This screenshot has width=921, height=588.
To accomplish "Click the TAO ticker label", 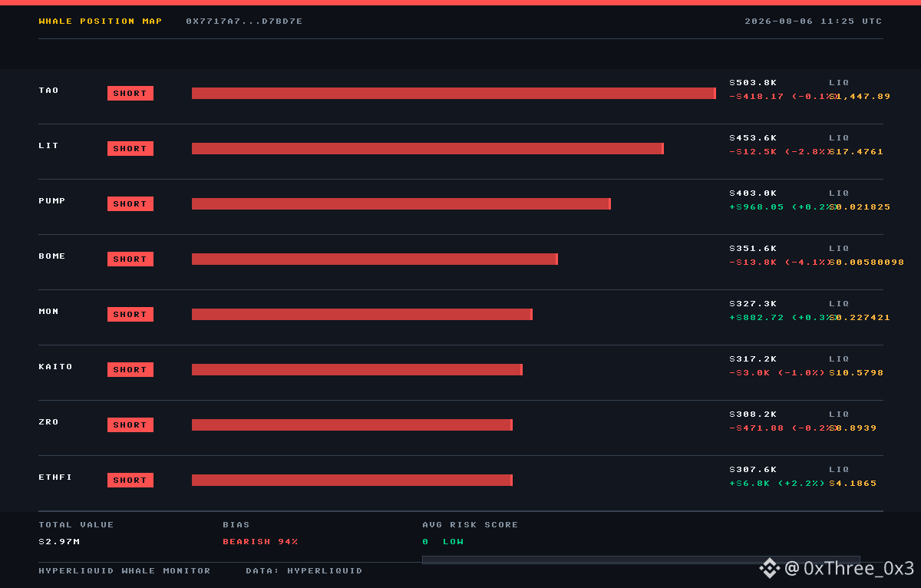I will tap(49, 91).
